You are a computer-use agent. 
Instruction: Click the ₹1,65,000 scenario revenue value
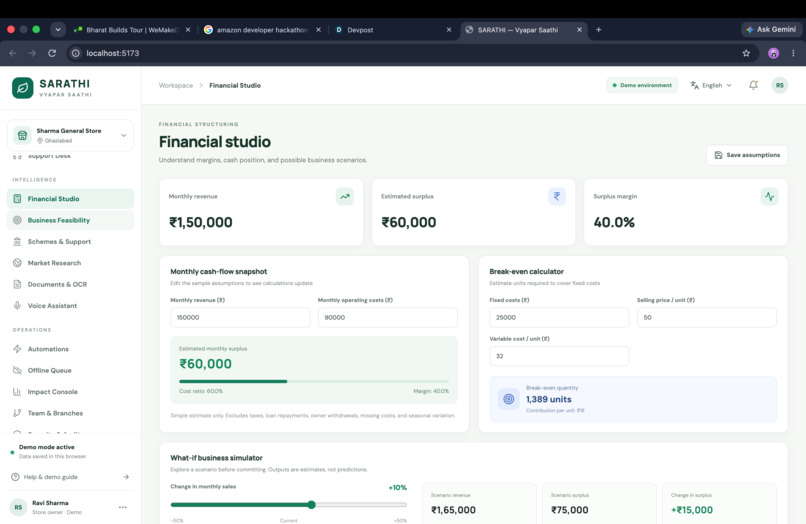point(453,510)
